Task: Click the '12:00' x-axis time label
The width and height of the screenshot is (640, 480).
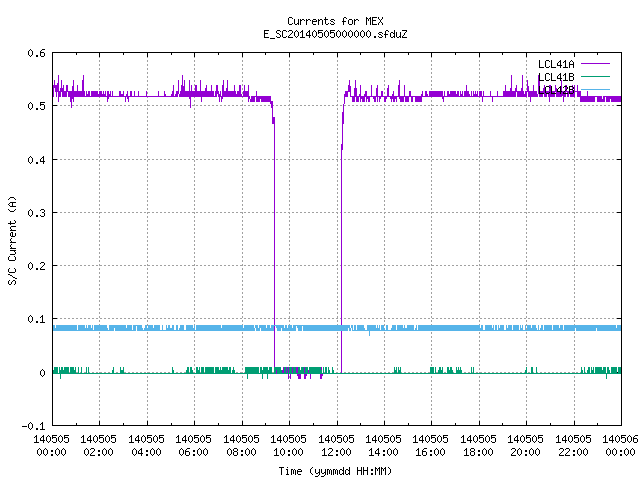Action: tap(336, 452)
